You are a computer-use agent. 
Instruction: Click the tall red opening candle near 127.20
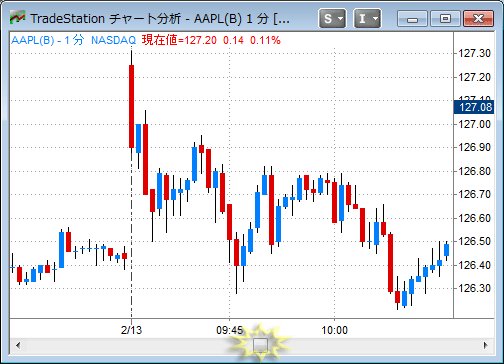[132, 106]
